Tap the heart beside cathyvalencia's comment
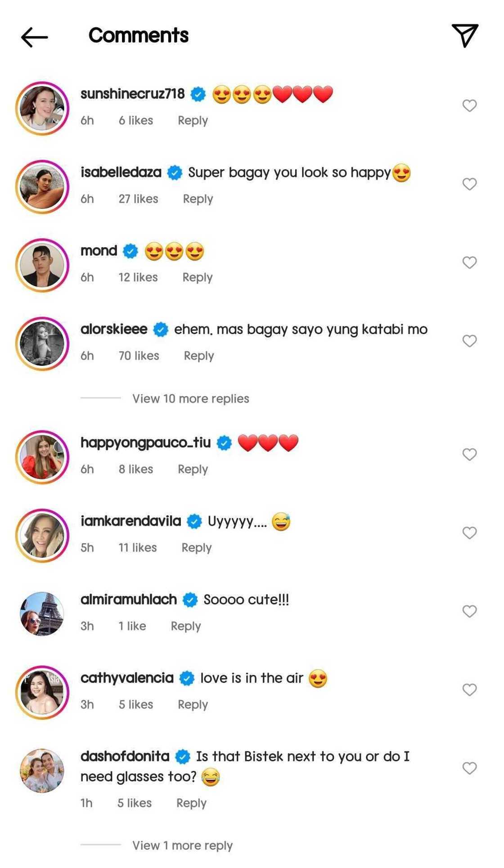The height and width of the screenshot is (868, 504). (x=469, y=690)
